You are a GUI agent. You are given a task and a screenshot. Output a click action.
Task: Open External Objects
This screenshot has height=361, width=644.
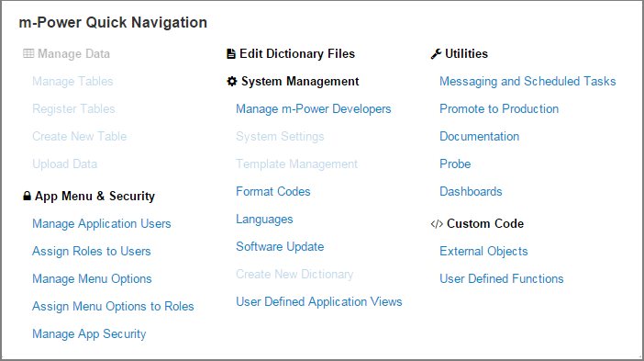[x=483, y=251]
